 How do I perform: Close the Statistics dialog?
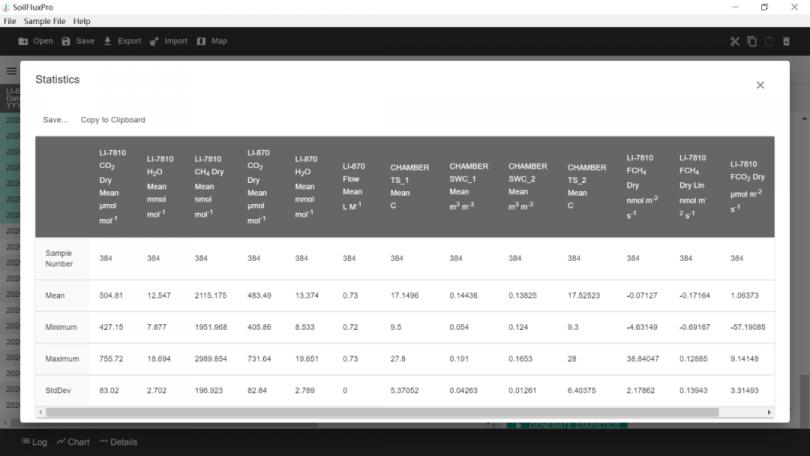click(760, 85)
